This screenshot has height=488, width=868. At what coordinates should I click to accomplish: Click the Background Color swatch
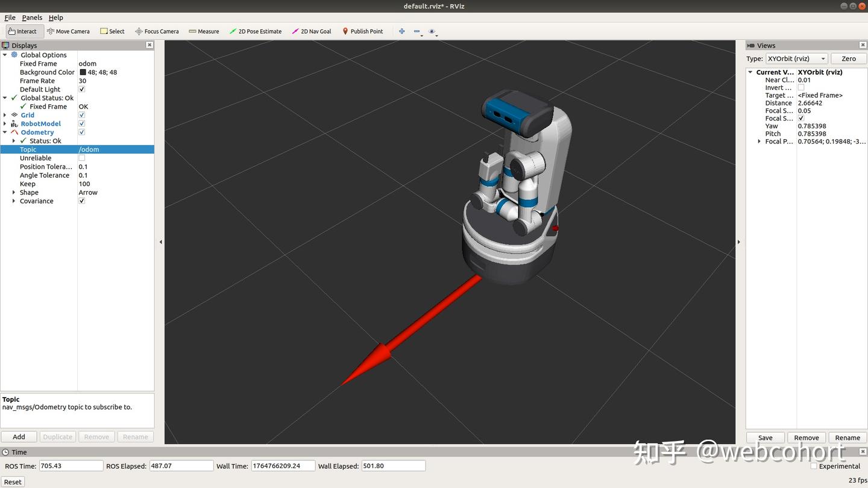tap(83, 72)
